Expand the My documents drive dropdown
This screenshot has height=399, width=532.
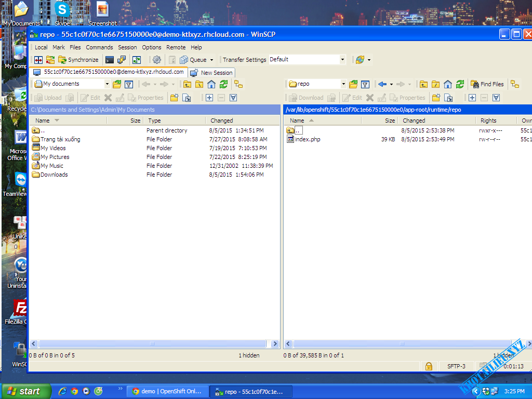[107, 84]
